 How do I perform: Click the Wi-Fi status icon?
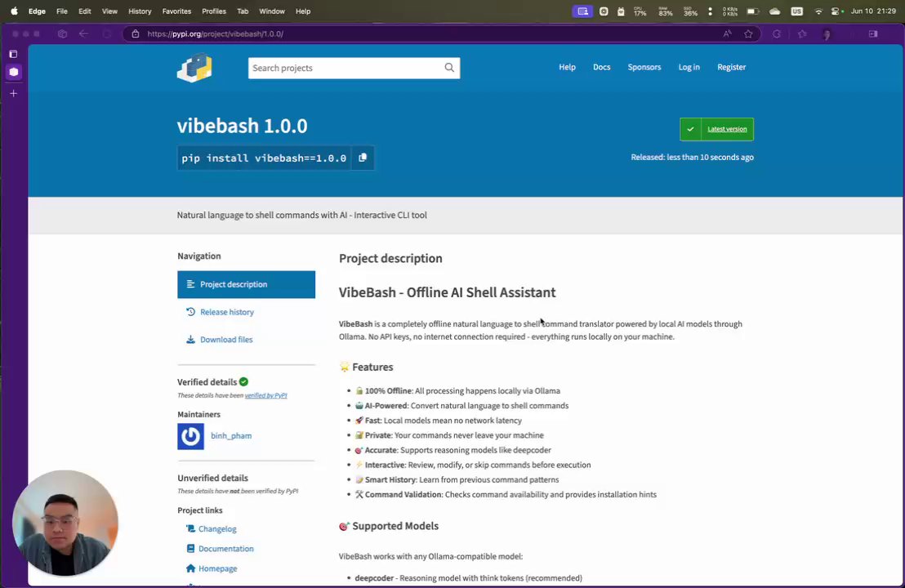[818, 11]
